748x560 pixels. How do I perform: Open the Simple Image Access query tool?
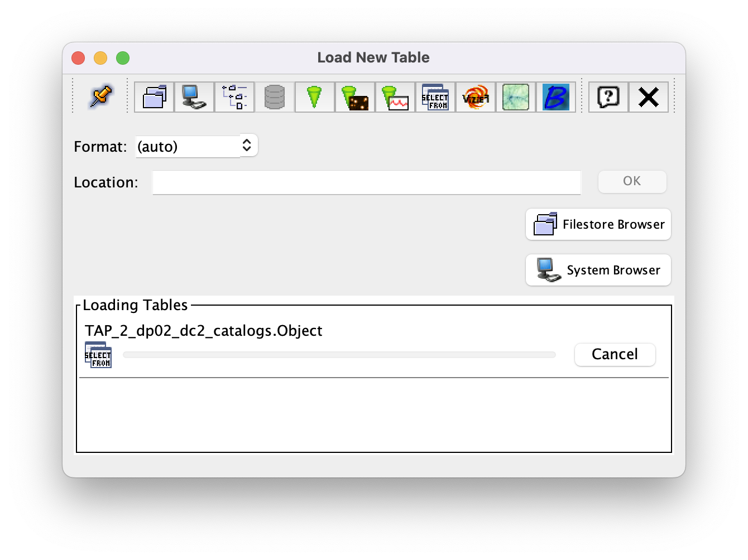point(354,96)
